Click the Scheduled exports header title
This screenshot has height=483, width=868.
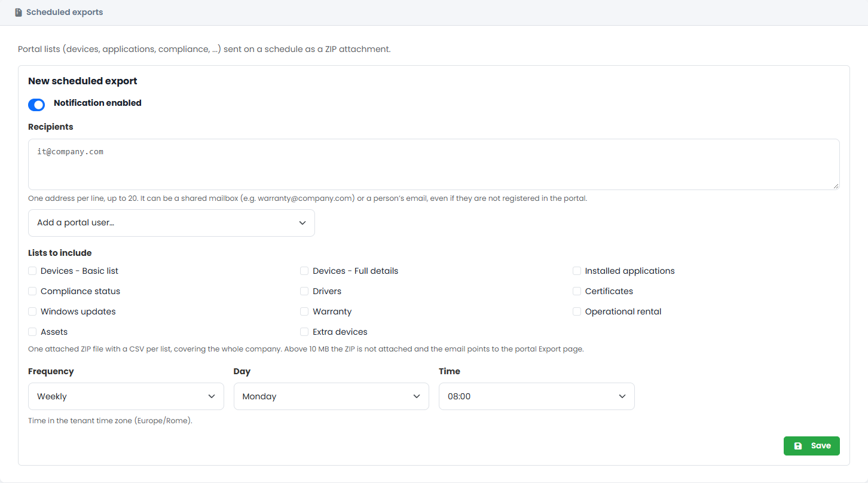(x=65, y=13)
